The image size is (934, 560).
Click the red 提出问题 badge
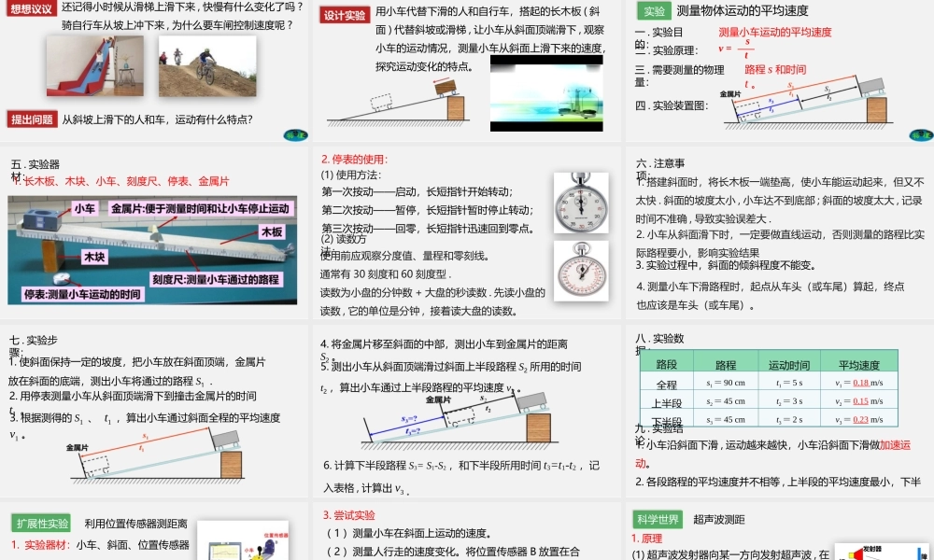pyautogui.click(x=32, y=119)
